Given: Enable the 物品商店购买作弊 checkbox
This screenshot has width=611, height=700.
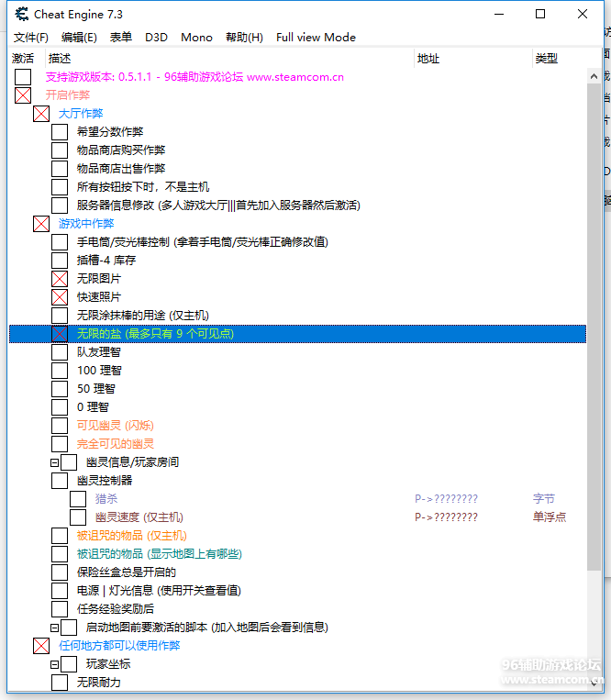Looking at the screenshot, I should pos(60,150).
